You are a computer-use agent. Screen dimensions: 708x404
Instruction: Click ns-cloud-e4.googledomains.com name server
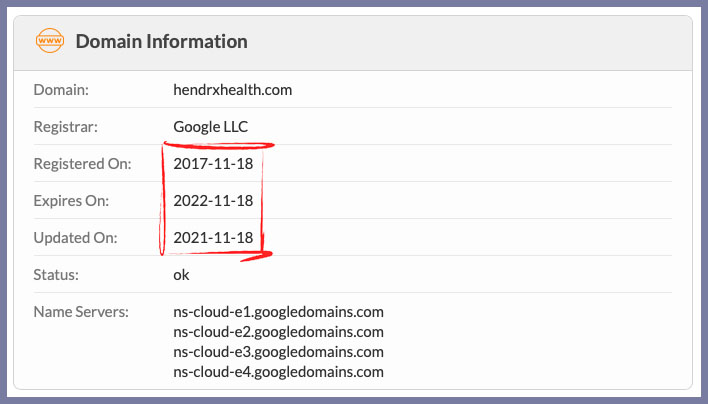[x=279, y=372]
